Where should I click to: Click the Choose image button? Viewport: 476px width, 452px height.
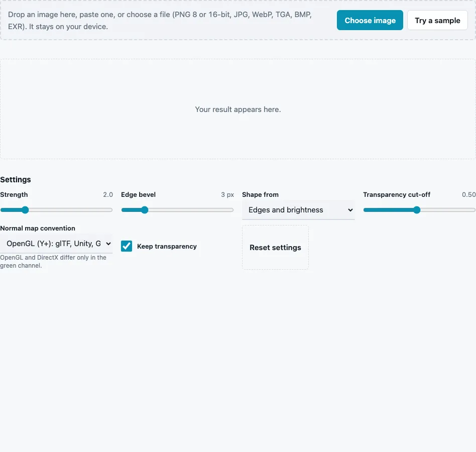point(370,20)
